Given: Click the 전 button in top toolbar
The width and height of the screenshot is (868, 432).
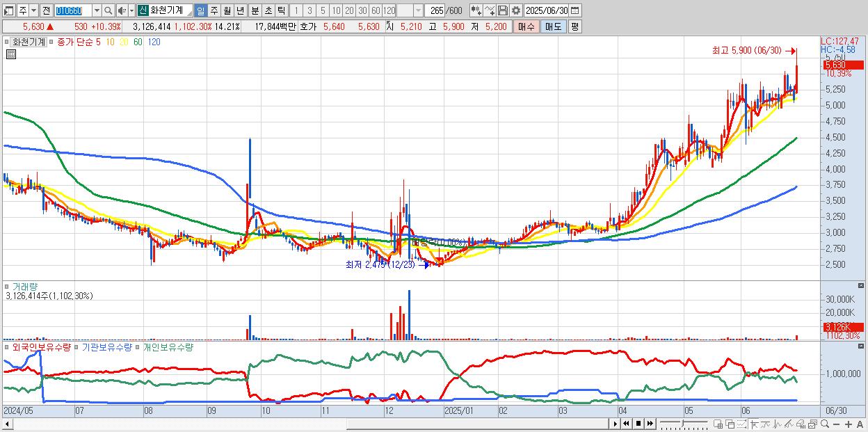Looking at the screenshot, I should point(46,10).
